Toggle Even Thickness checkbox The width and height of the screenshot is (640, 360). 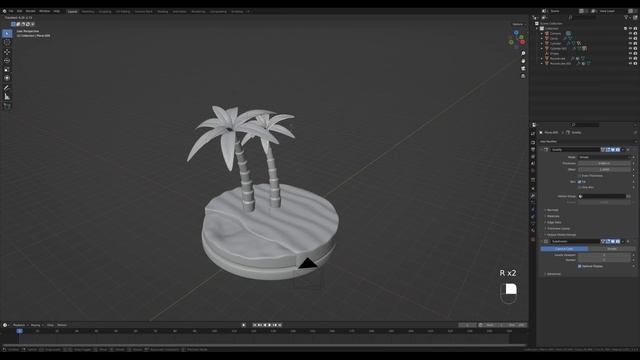(579, 176)
